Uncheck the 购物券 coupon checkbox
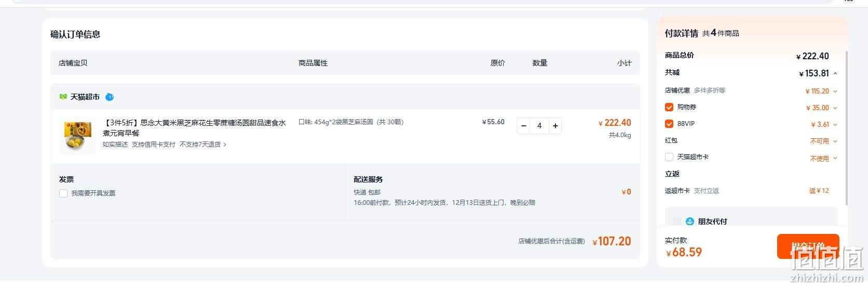Image resolution: width=868 pixels, height=287 pixels. pos(669,107)
